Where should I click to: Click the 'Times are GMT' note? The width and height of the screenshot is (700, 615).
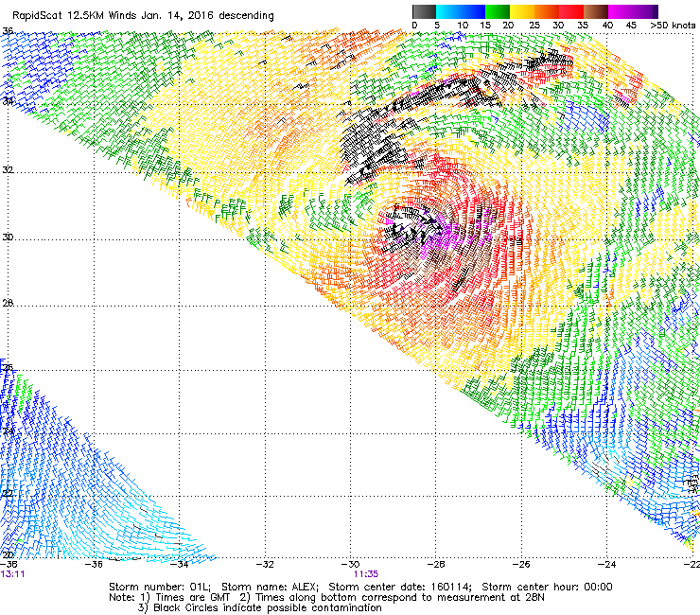[x=193, y=598]
